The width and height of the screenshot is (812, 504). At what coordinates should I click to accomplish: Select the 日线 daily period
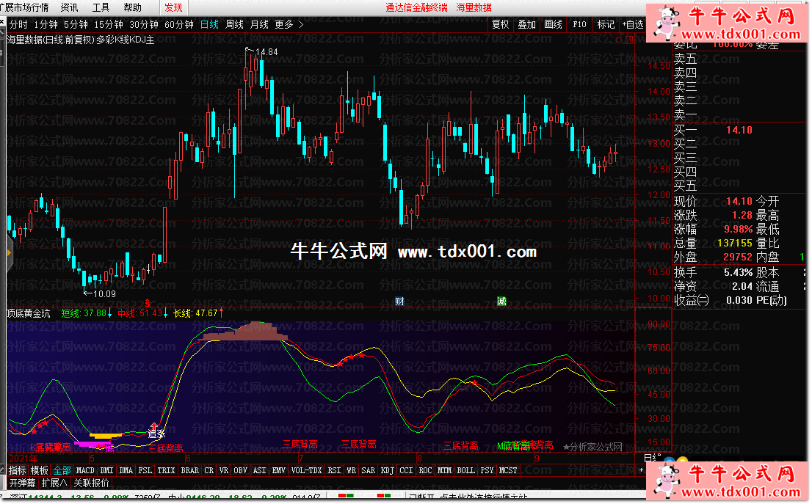[209, 24]
